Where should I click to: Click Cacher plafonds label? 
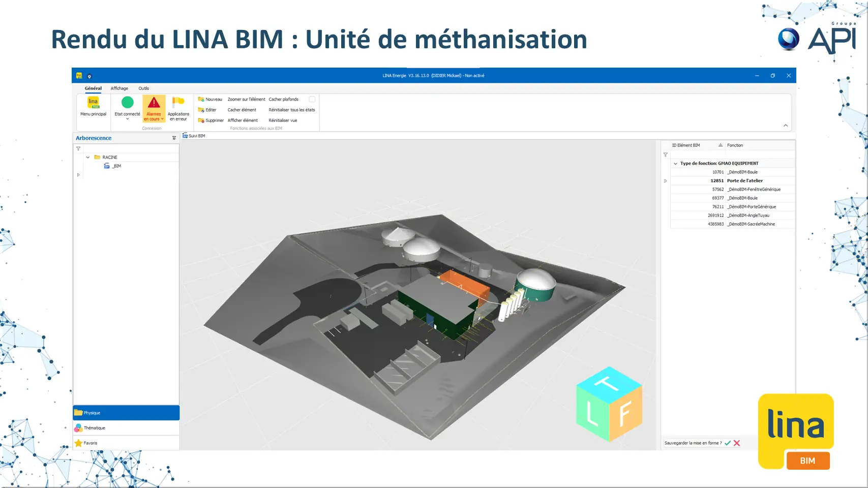(284, 99)
